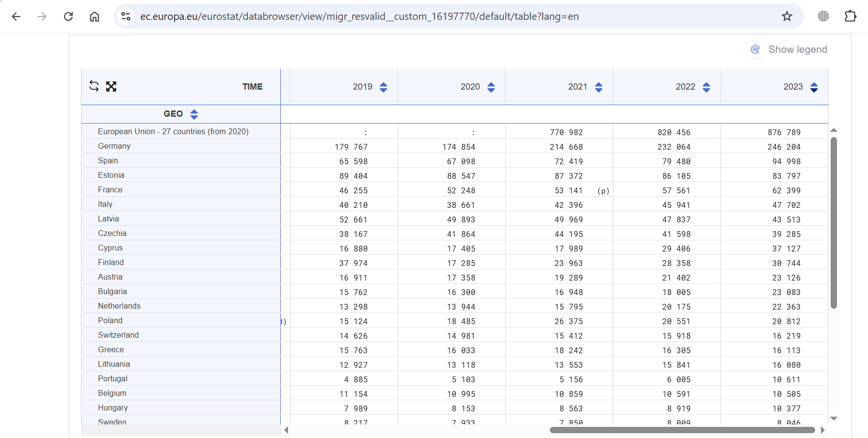Select the Latvia row label
The width and height of the screenshot is (868, 438).
[109, 219]
